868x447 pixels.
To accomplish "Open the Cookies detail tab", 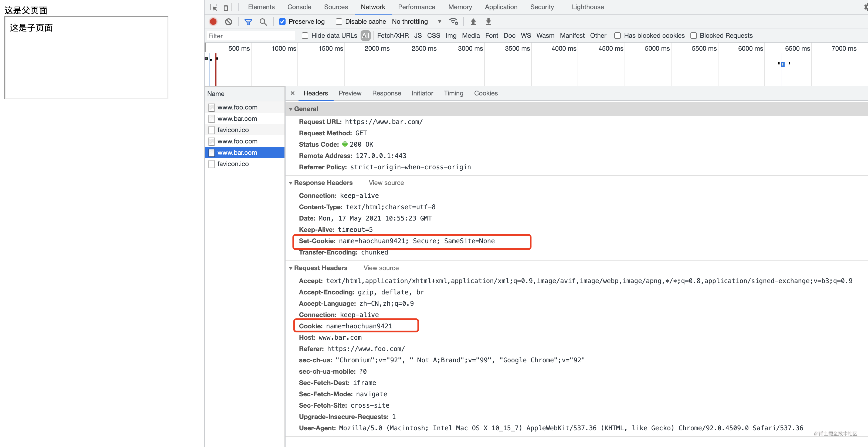I will coord(486,93).
